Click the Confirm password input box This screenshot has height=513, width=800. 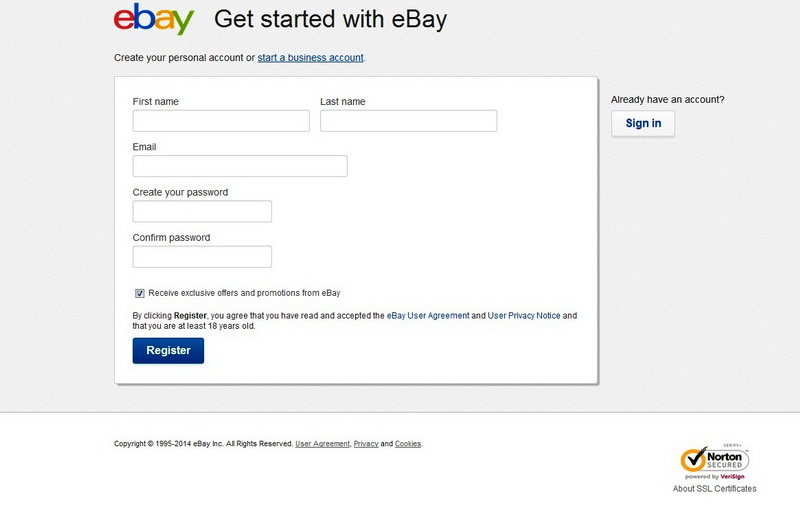pyautogui.click(x=202, y=257)
